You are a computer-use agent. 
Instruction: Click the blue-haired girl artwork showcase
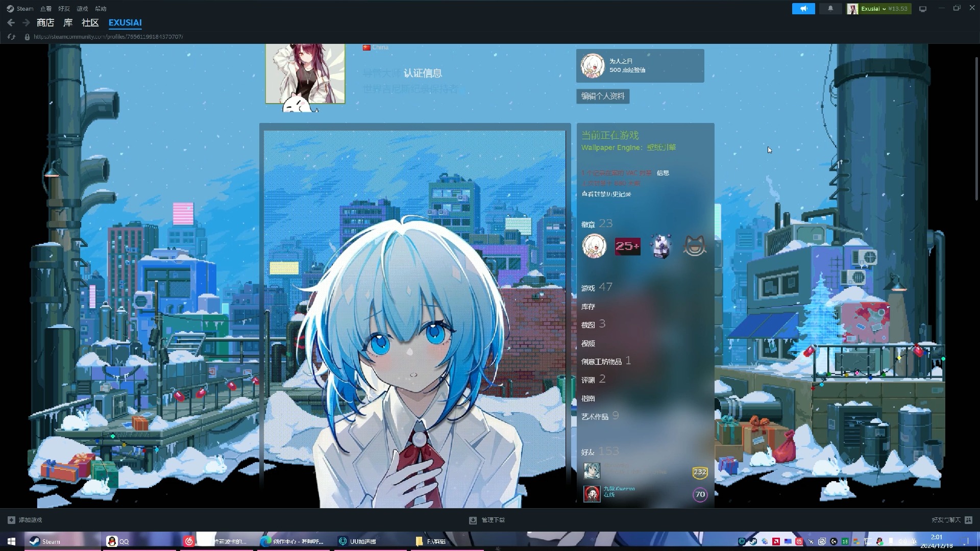[x=414, y=319]
